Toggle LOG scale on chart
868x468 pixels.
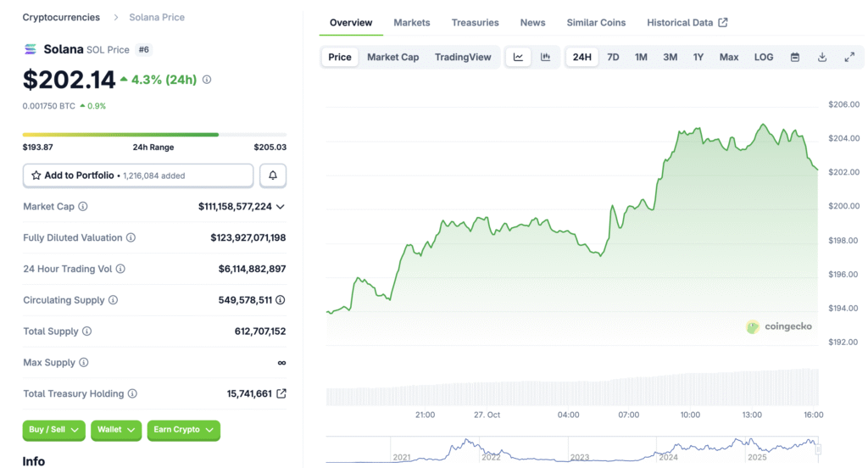pos(764,58)
